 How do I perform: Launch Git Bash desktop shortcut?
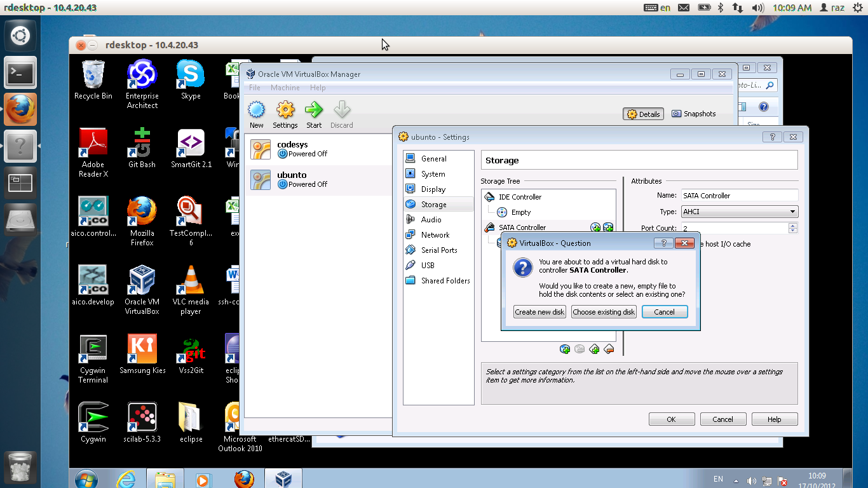click(x=142, y=149)
